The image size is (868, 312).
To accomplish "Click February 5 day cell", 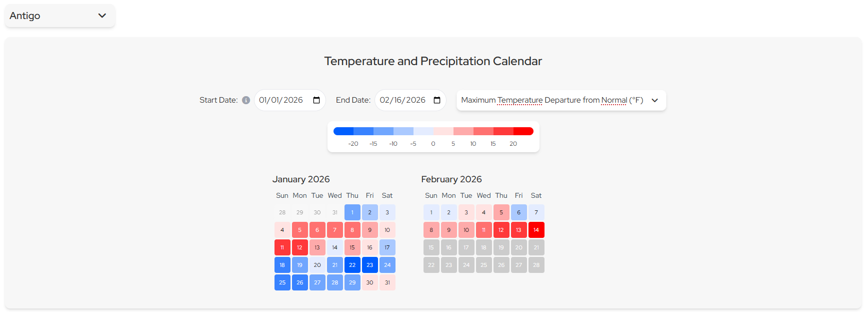I will pyautogui.click(x=501, y=212).
